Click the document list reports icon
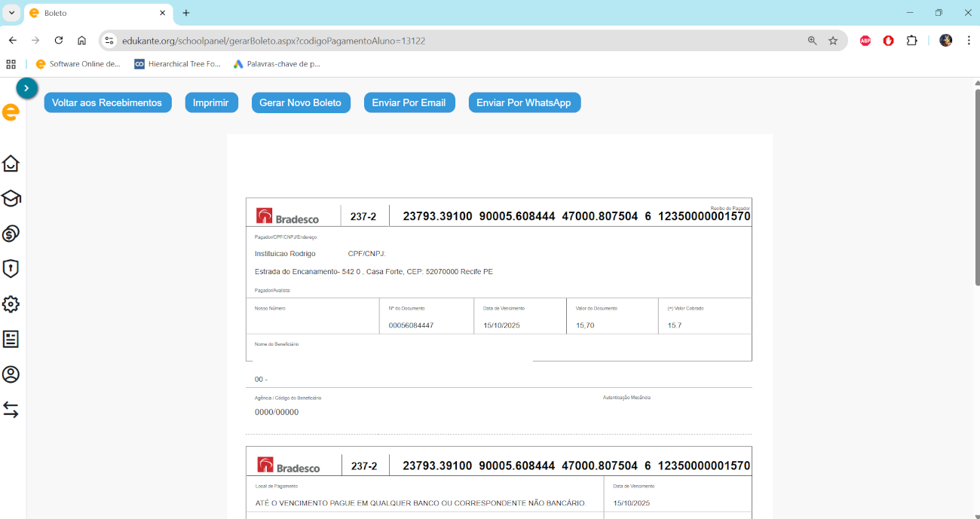The height and width of the screenshot is (519, 980). coord(11,339)
